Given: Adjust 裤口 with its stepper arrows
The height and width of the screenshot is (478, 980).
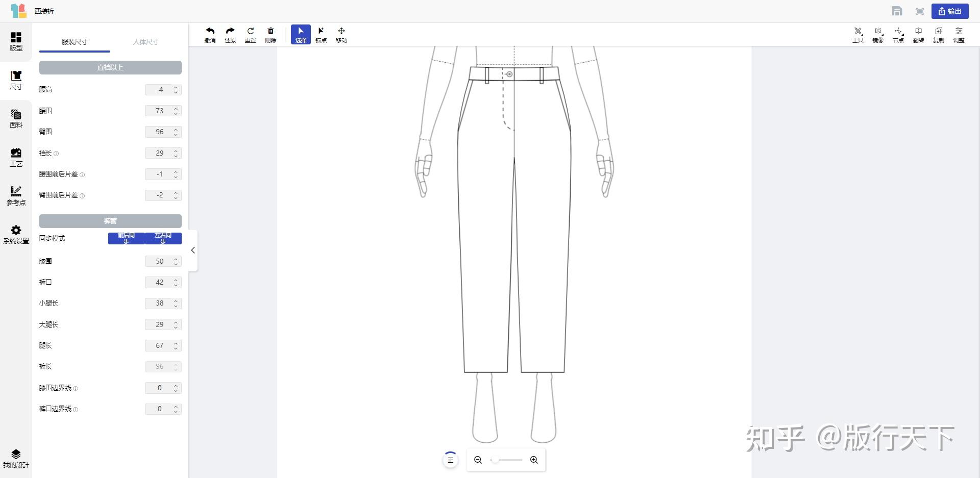Looking at the screenshot, I should [x=176, y=283].
